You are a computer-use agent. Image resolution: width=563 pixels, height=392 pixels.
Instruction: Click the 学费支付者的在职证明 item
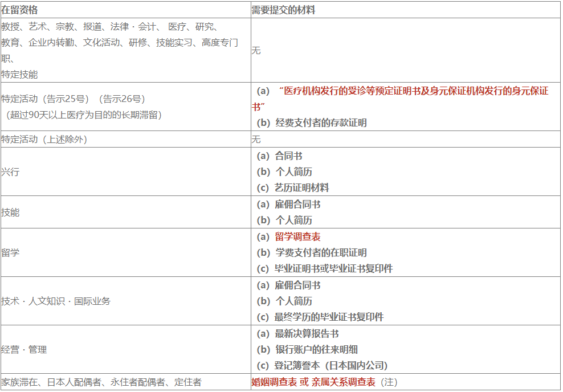[321, 252]
